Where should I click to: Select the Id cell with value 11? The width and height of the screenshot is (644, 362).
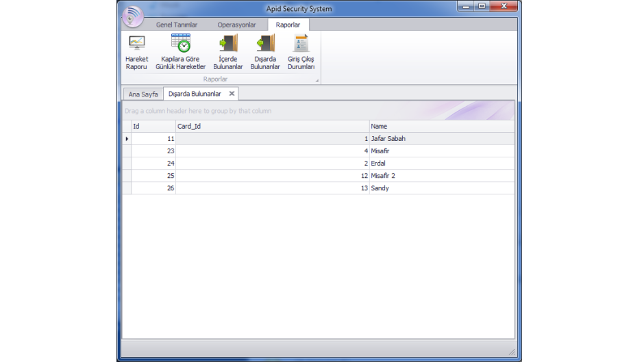tap(153, 139)
